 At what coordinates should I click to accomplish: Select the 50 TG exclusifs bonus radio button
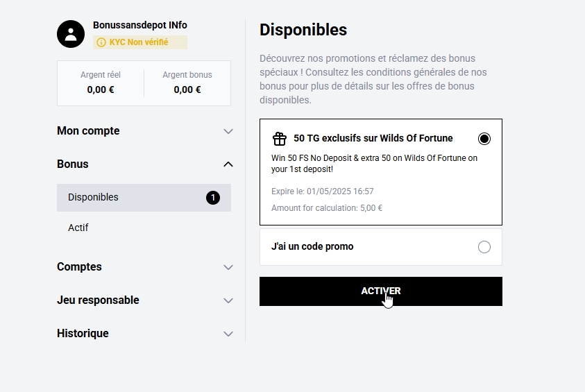pyautogui.click(x=484, y=139)
